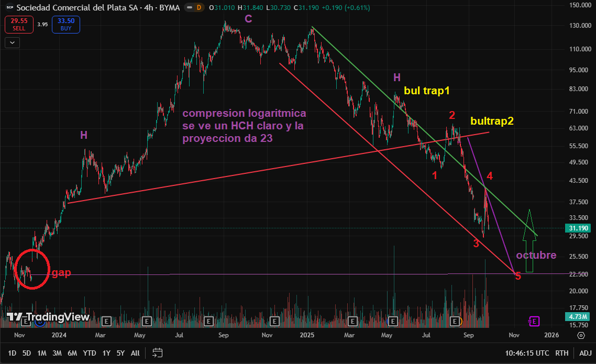Select the 5D time range
The image size is (596, 364).
27,353
